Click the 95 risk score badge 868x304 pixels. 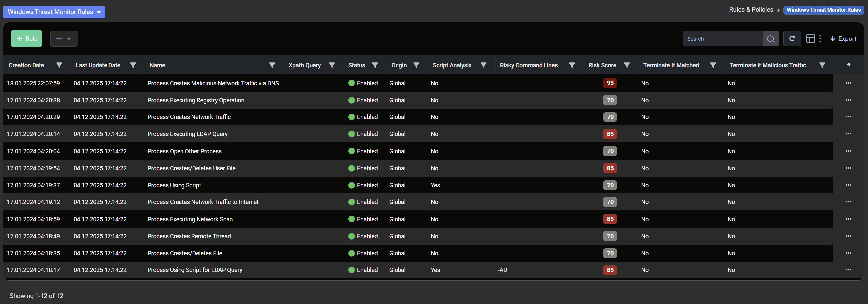[610, 83]
